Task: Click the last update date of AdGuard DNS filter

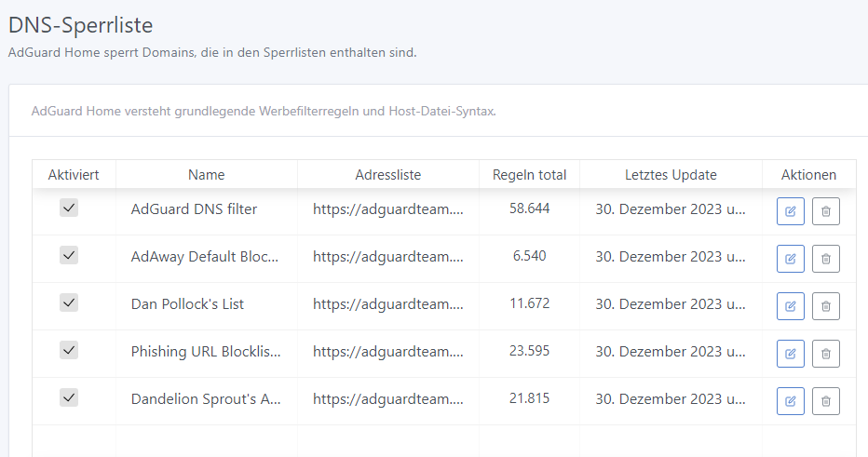Action: 671,209
